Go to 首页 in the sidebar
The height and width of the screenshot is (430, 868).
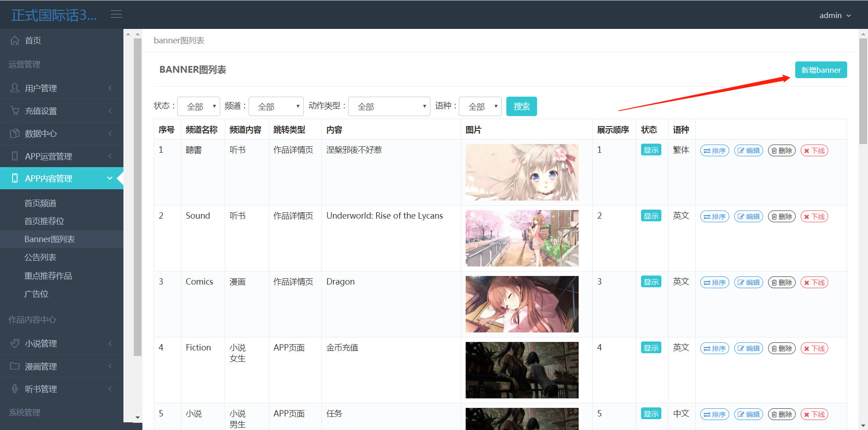33,41
